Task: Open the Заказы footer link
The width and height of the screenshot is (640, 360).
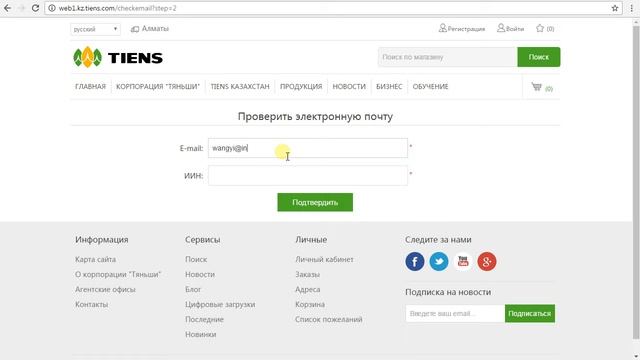Action: [307, 274]
